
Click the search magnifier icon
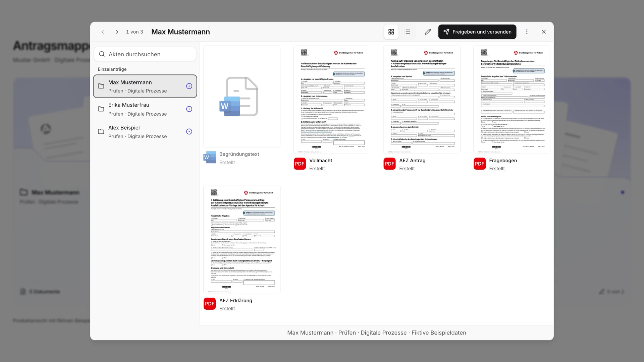click(x=102, y=54)
